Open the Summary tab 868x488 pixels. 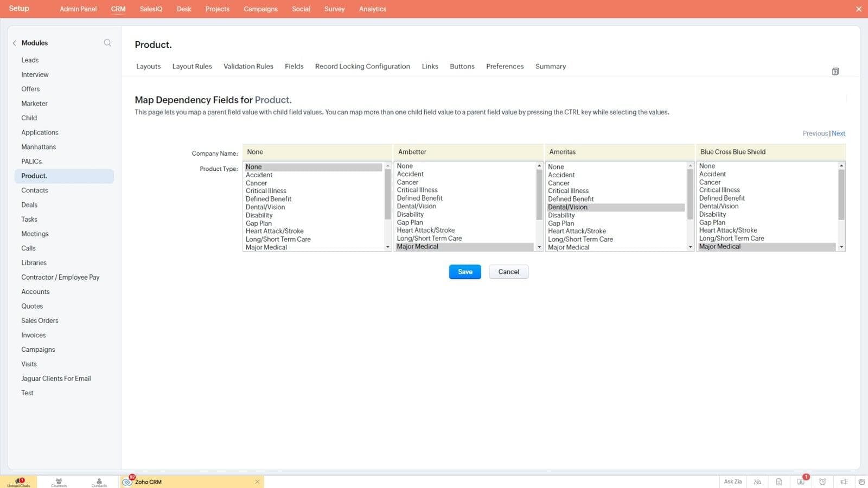(x=551, y=66)
